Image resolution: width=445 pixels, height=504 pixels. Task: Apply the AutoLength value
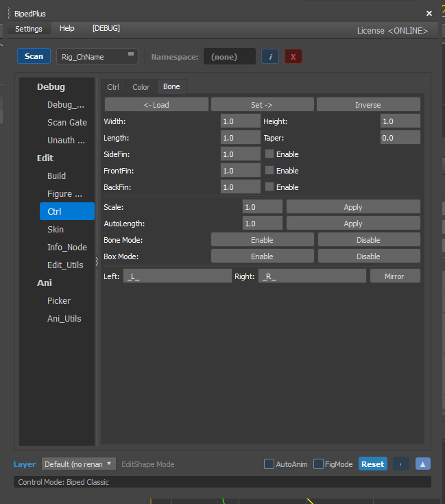tap(353, 224)
